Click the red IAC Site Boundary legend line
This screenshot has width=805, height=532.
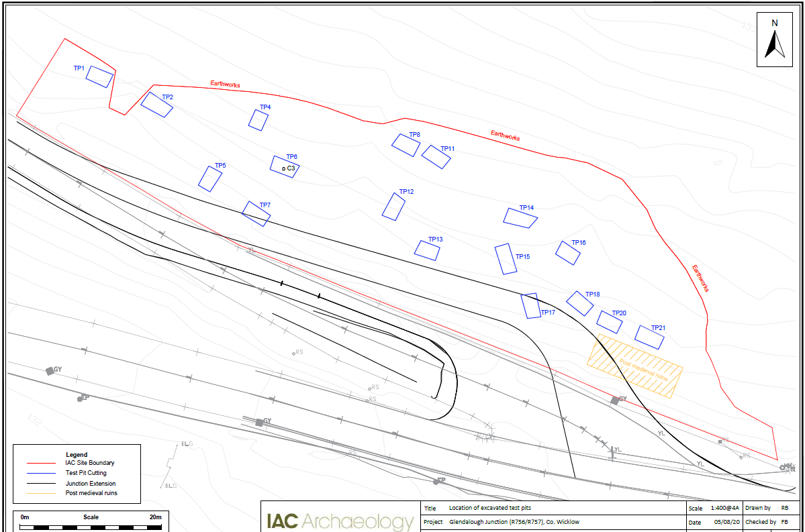(41, 463)
